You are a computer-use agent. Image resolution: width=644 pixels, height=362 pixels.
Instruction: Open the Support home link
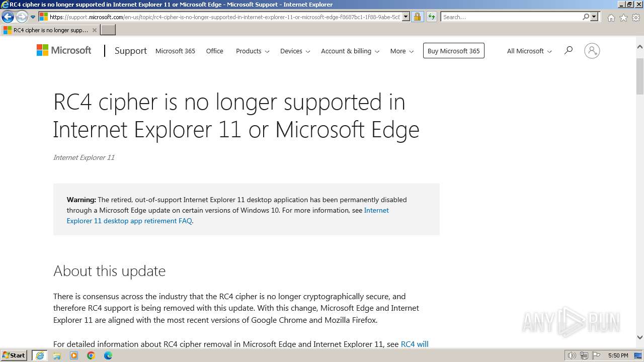[131, 51]
